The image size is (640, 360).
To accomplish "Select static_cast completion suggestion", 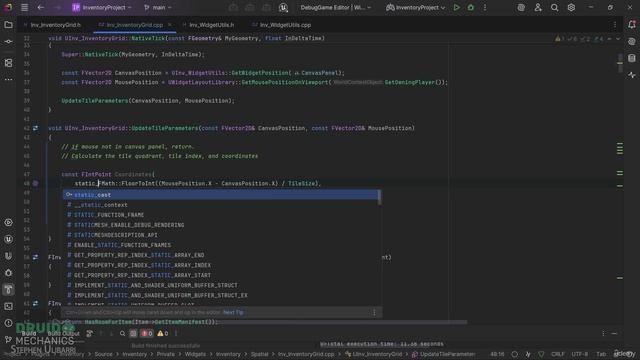I will [x=220, y=195].
